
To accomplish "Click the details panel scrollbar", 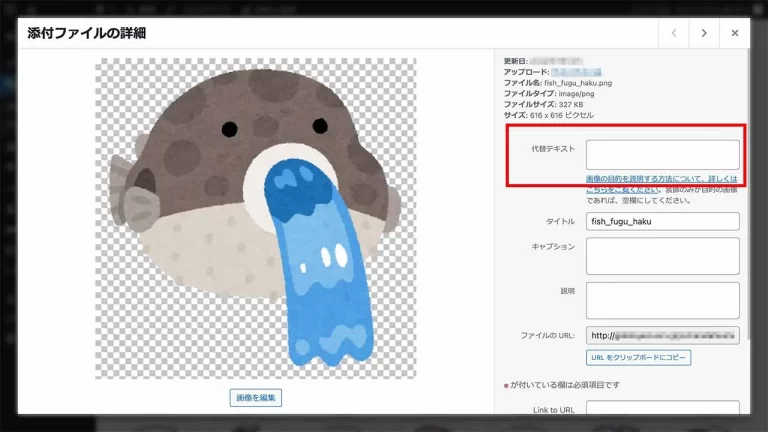I will tap(747, 193).
